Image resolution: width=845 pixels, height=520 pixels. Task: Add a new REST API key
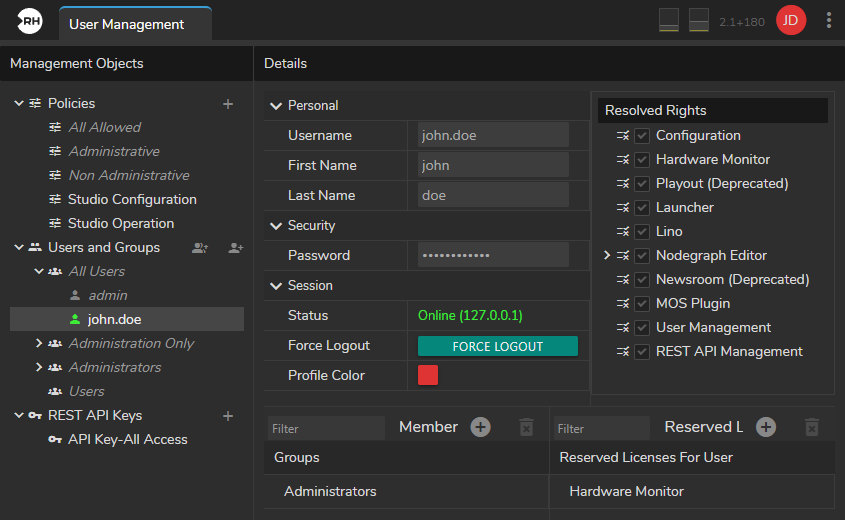(x=228, y=416)
